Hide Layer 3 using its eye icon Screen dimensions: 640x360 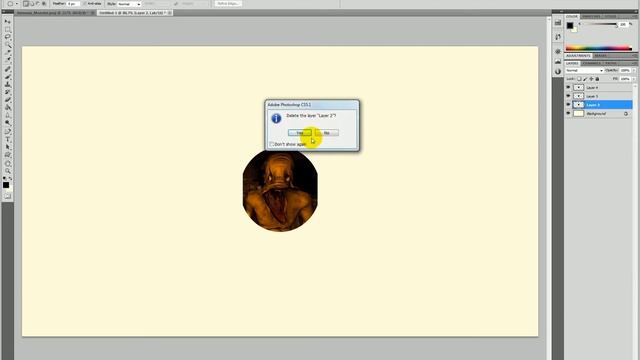coord(568,96)
